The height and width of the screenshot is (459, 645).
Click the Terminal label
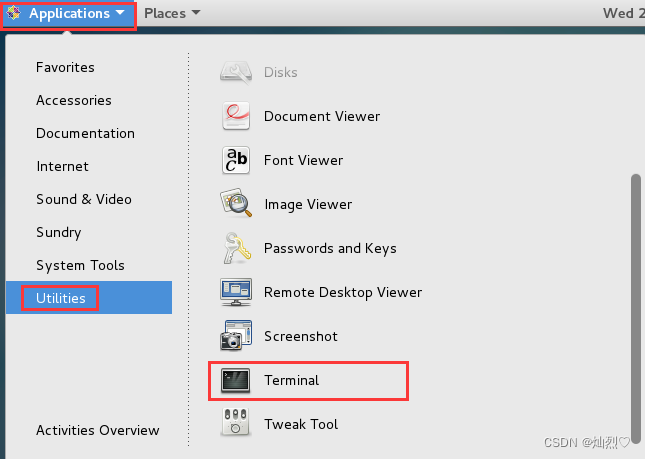pyautogui.click(x=291, y=380)
